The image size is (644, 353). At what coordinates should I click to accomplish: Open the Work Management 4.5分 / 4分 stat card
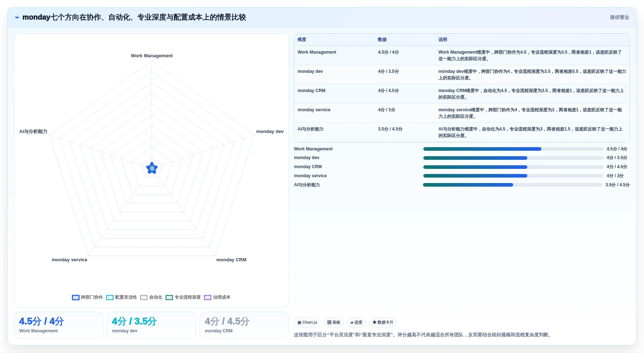[x=59, y=325]
